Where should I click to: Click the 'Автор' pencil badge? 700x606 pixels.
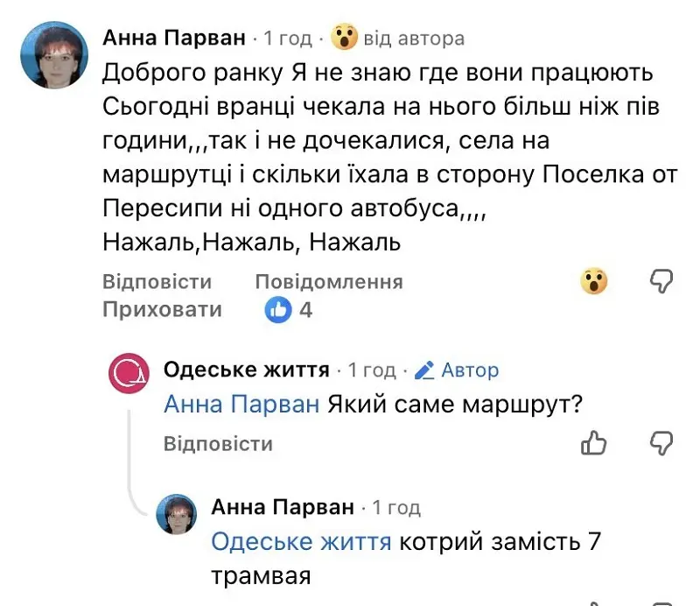(x=456, y=370)
